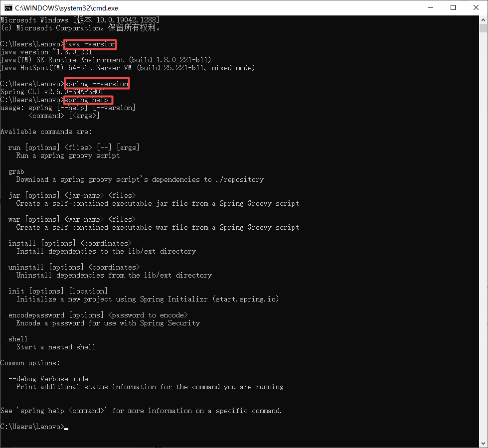Click 'Install dependencies to the lib/ext directory' line

tap(106, 251)
